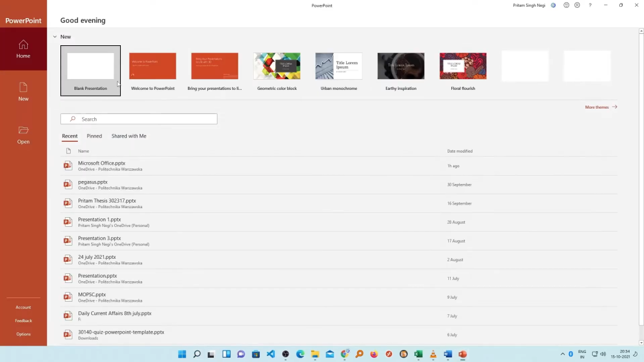644x362 pixels.
Task: Send a frown with the sad face icon
Action: 578,5
